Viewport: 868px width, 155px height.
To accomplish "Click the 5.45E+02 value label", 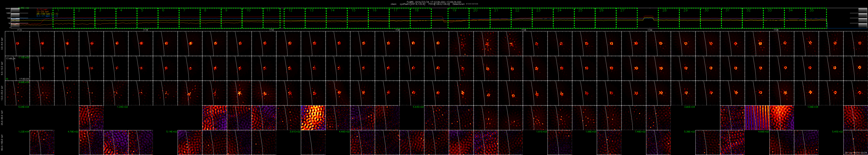I will [x=837, y=132].
